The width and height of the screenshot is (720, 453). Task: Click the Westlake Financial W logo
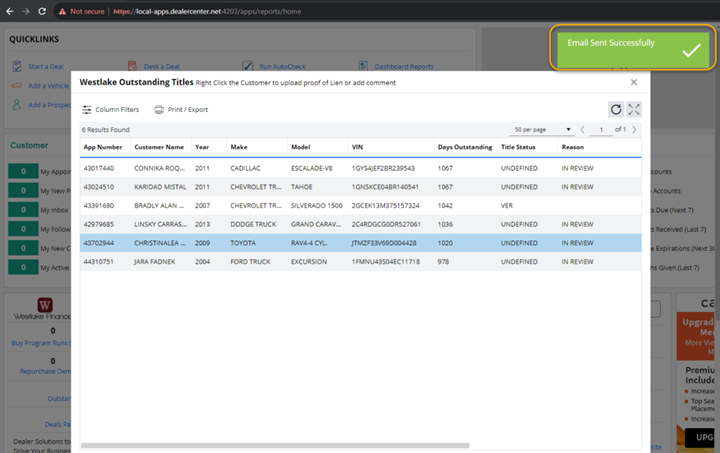point(45,305)
